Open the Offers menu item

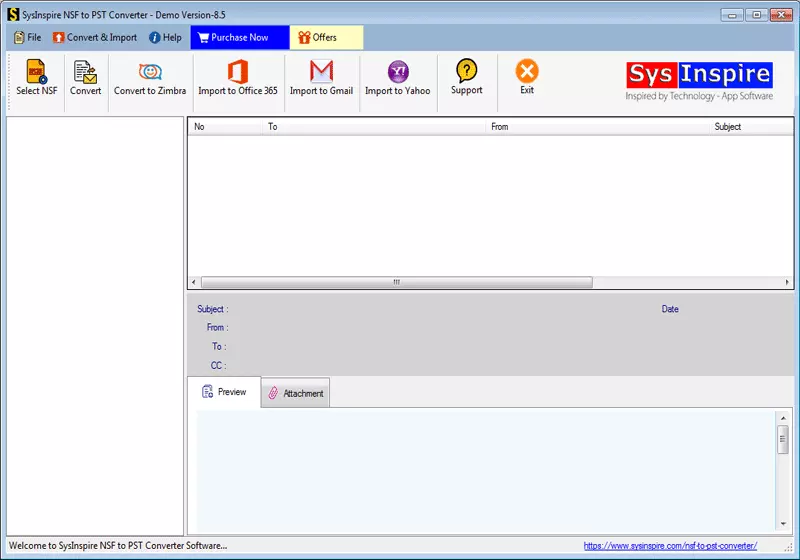point(326,37)
